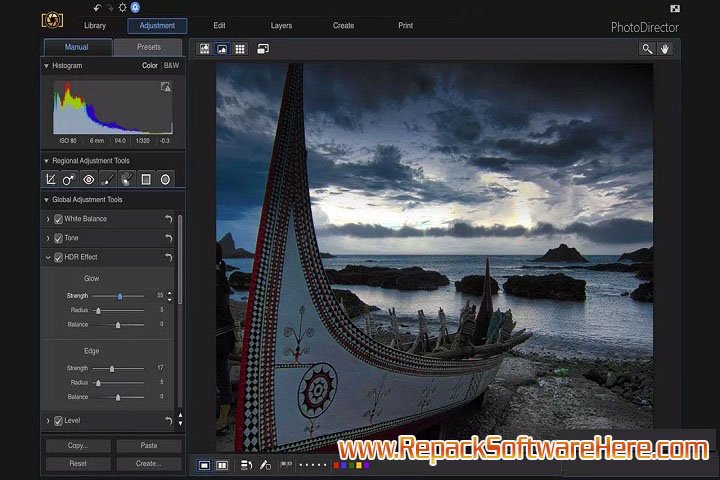Collapse the Regional Adjustment Tools section
The width and height of the screenshot is (720, 480).
46,161
